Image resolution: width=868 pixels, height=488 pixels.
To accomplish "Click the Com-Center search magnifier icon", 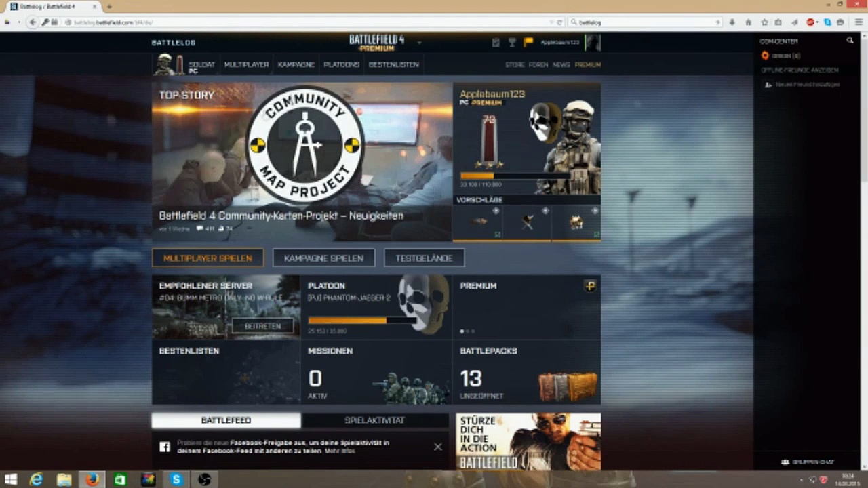I will [850, 41].
